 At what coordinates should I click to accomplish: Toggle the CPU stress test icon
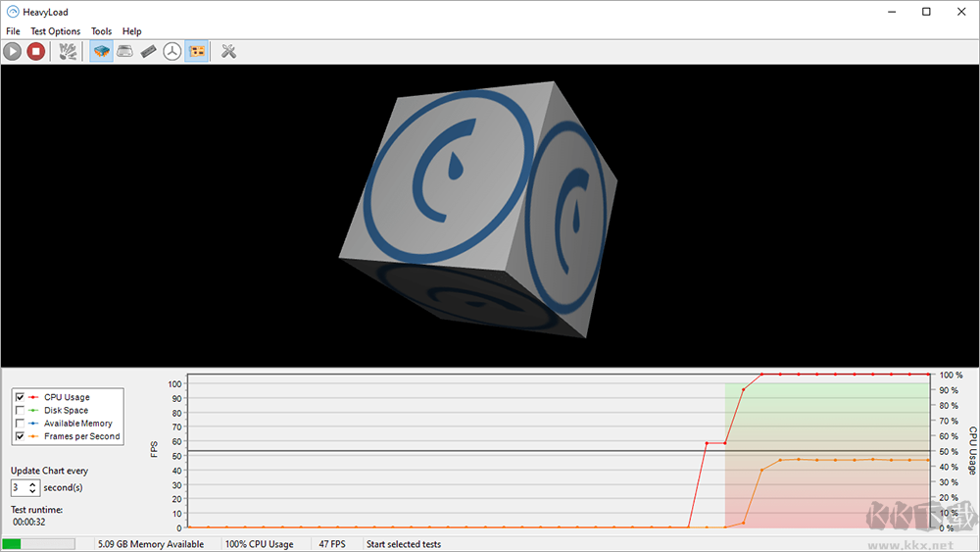coord(101,51)
